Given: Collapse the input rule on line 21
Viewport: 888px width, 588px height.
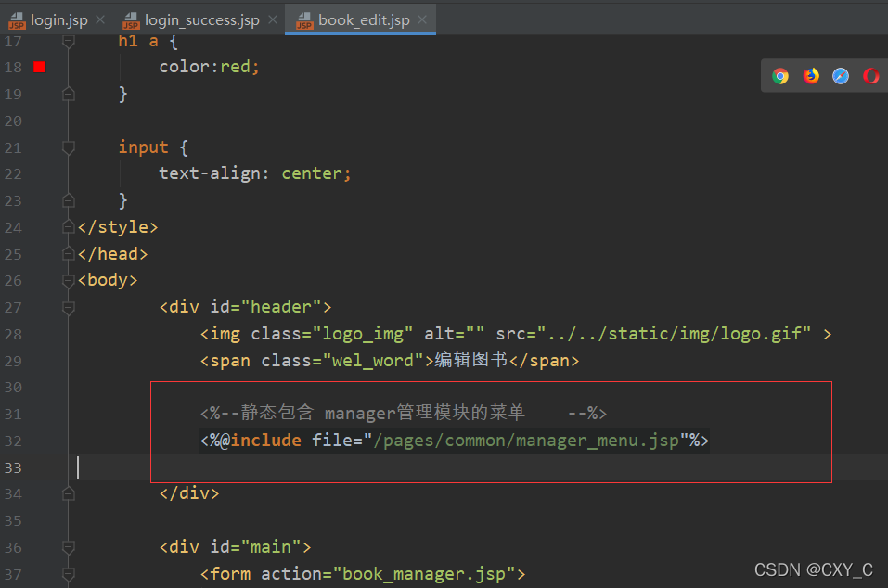Looking at the screenshot, I should point(69,148).
